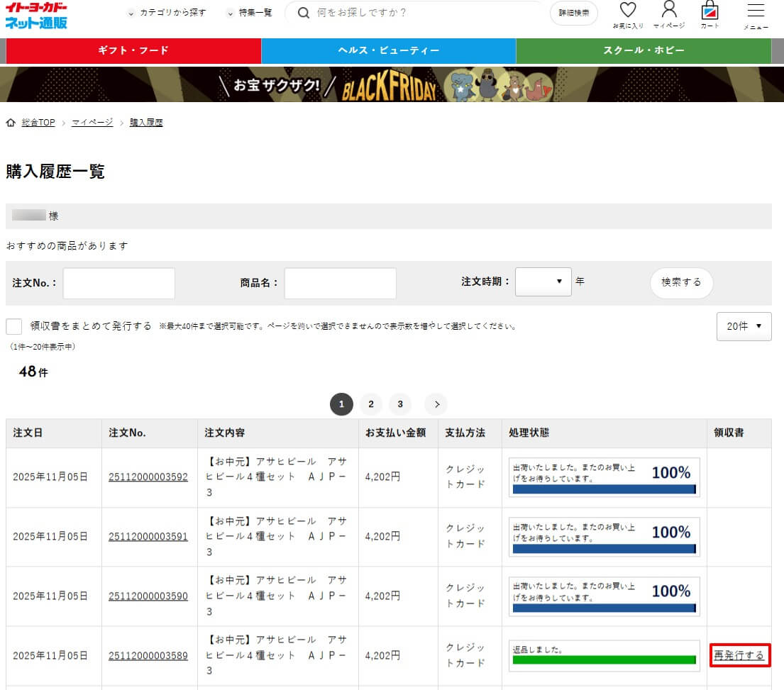Viewport: 784px width, 690px height.
Task: Click the 再発行する receipt link
Action: click(x=739, y=655)
